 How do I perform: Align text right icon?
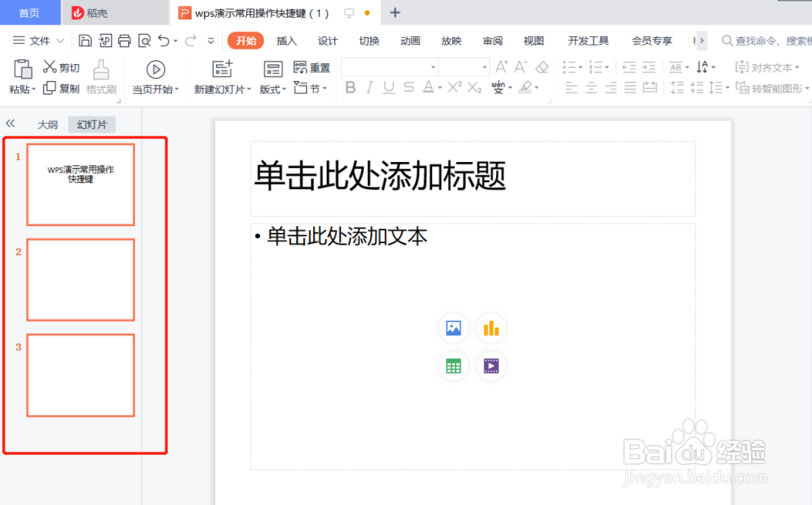pos(611,87)
